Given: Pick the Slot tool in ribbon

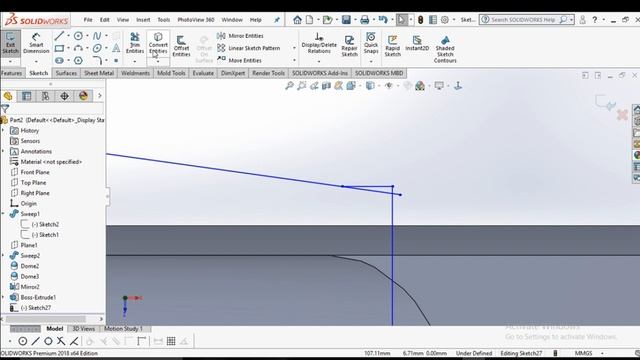Looking at the screenshot, I should [59, 60].
